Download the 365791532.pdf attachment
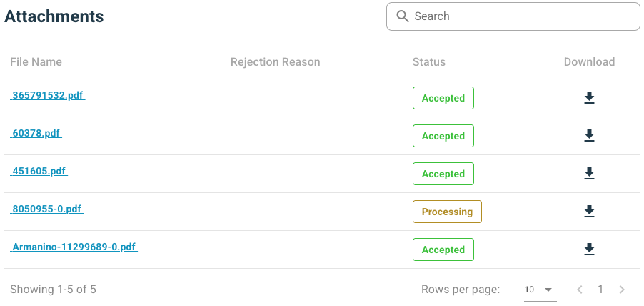The height and width of the screenshot is (306, 644). point(589,98)
